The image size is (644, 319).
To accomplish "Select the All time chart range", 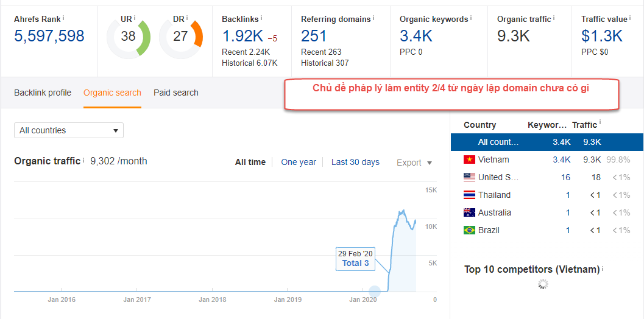I will (250, 162).
